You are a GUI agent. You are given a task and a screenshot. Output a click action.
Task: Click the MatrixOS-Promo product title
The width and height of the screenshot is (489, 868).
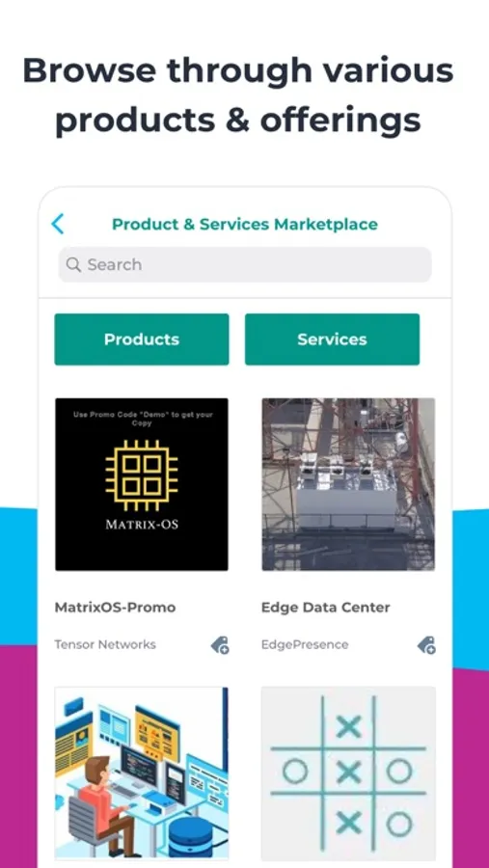point(115,608)
